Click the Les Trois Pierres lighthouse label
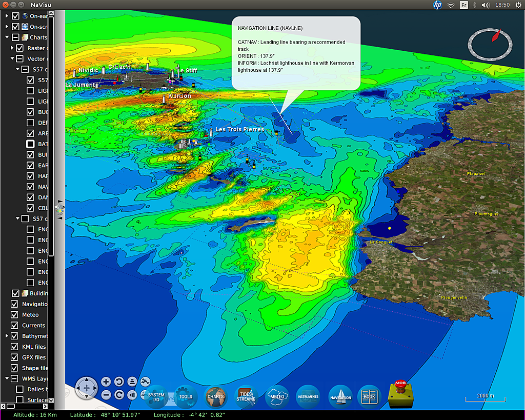 [240, 129]
